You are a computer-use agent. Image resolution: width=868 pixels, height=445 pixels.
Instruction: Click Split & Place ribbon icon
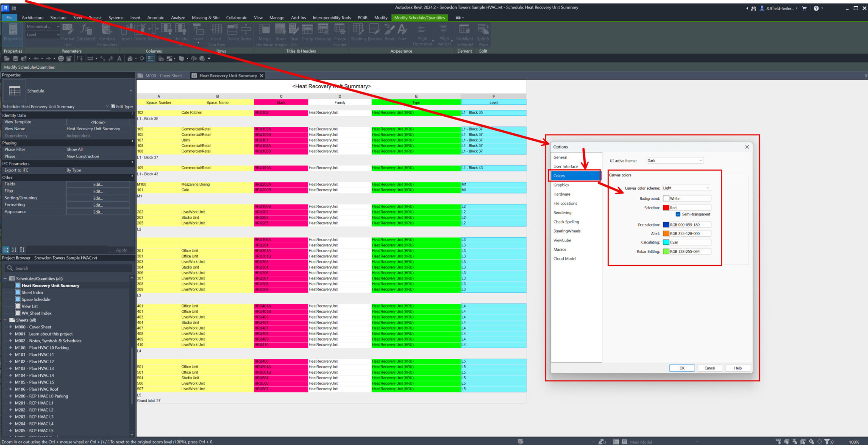[483, 29]
